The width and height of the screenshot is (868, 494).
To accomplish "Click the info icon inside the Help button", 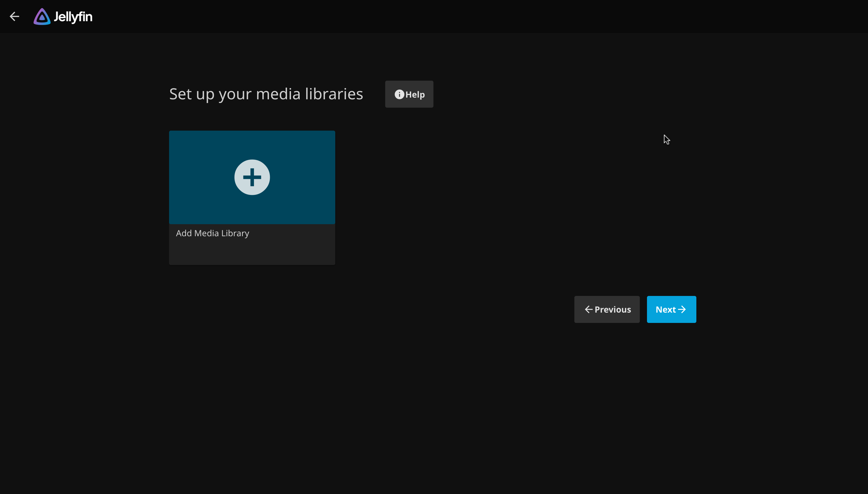I will [399, 94].
